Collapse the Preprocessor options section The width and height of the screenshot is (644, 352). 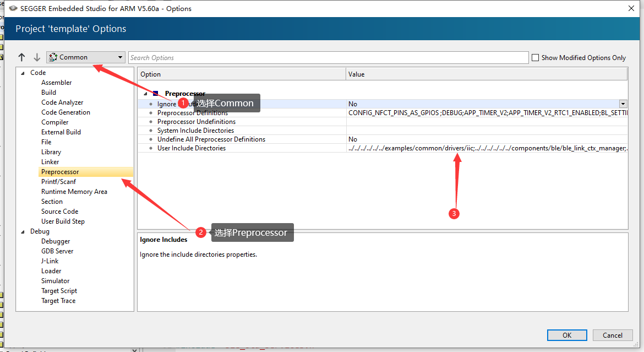[x=145, y=94]
